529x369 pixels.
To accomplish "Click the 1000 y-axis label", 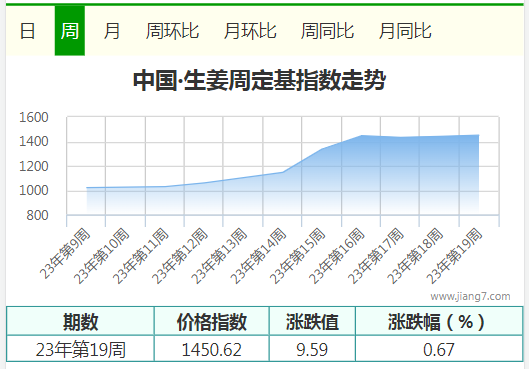I will pos(34,191).
